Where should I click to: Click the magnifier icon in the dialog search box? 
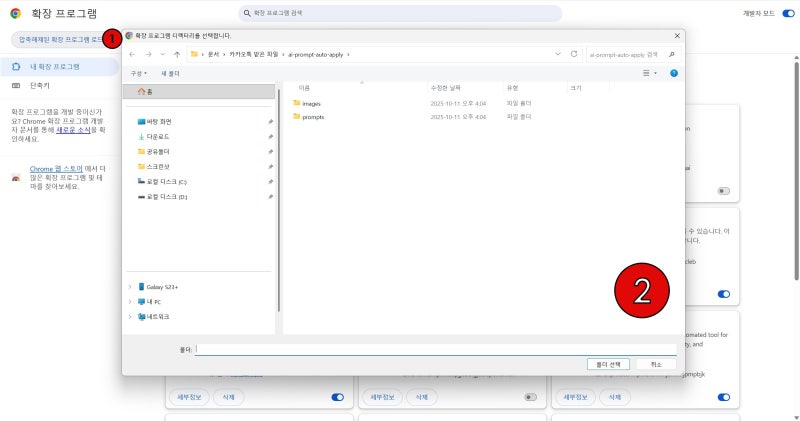(672, 55)
